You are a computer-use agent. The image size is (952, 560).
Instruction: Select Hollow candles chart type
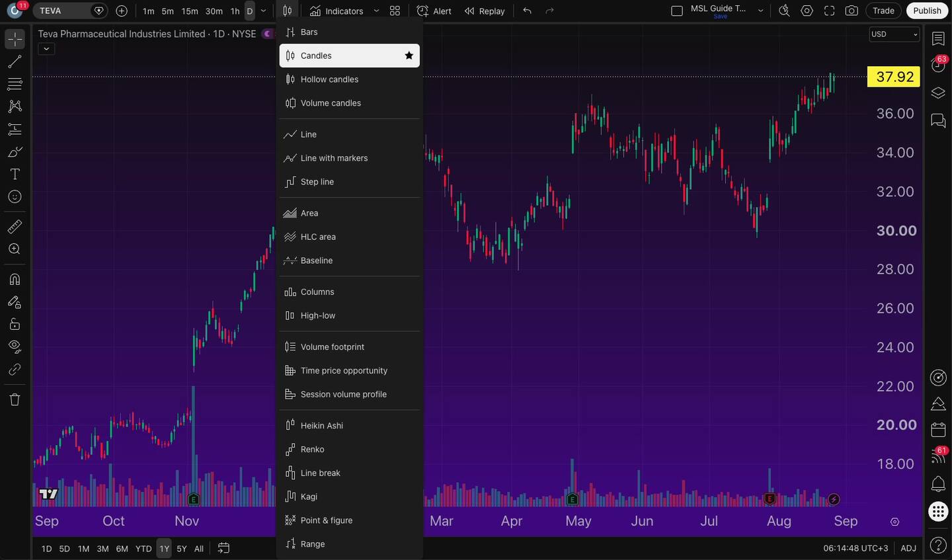pos(350,79)
